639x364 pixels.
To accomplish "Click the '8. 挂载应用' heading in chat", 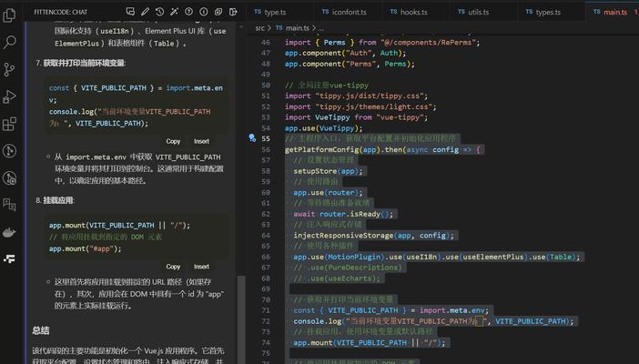I will [55, 200].
